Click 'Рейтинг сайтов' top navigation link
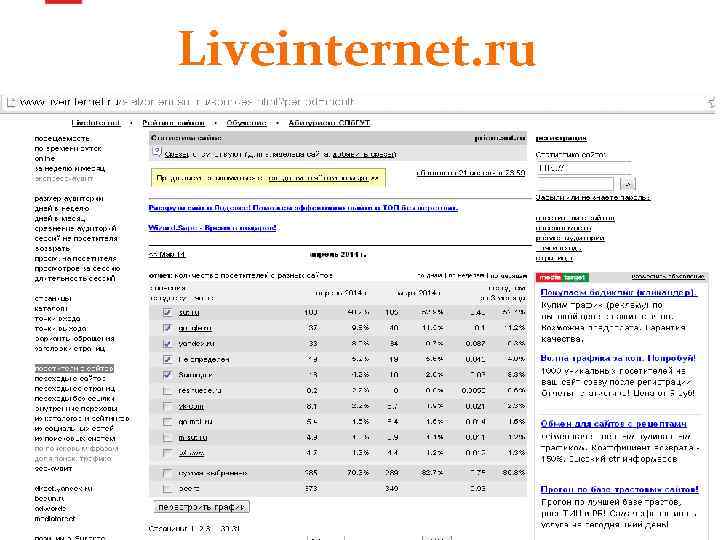Screen dimensions: 720x540 [173, 123]
